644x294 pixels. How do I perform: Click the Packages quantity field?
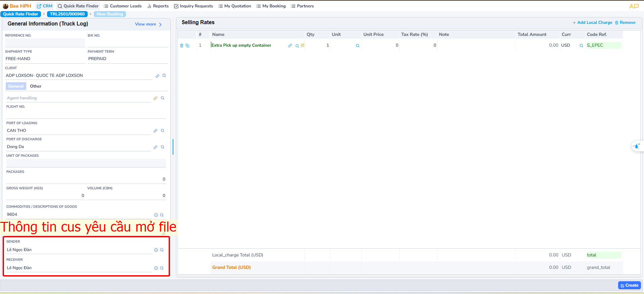(x=86, y=179)
